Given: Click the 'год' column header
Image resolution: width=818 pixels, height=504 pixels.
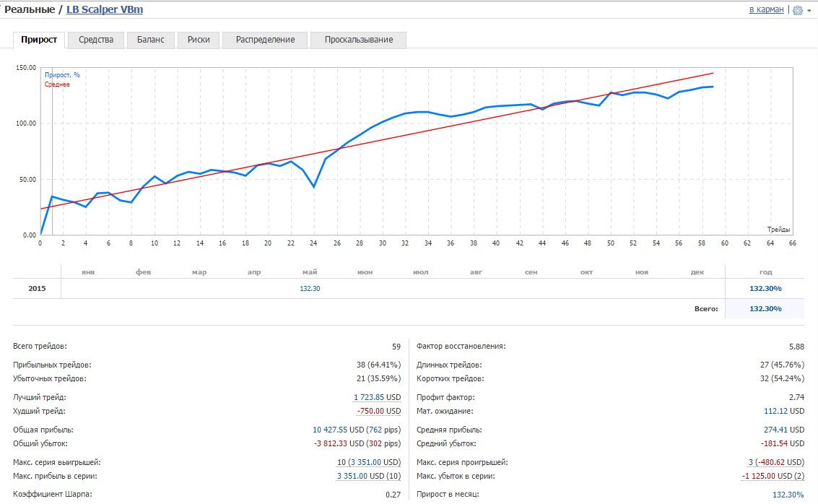Looking at the screenshot, I should tap(765, 272).
